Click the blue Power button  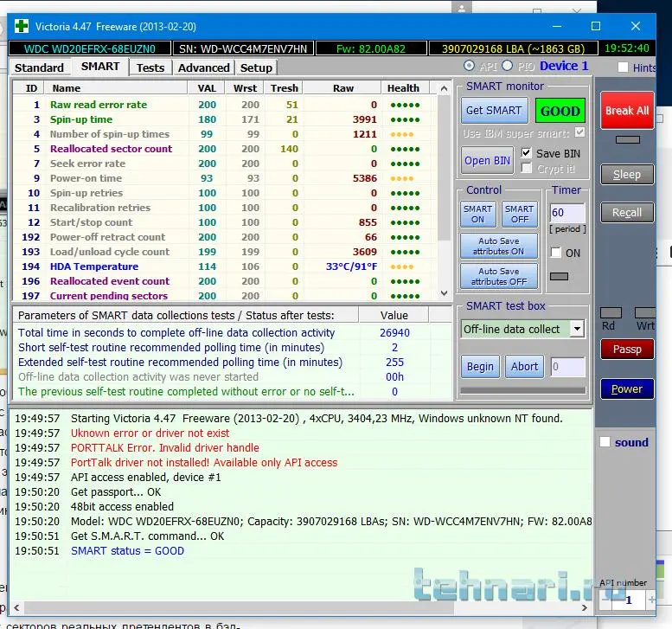coord(627,388)
